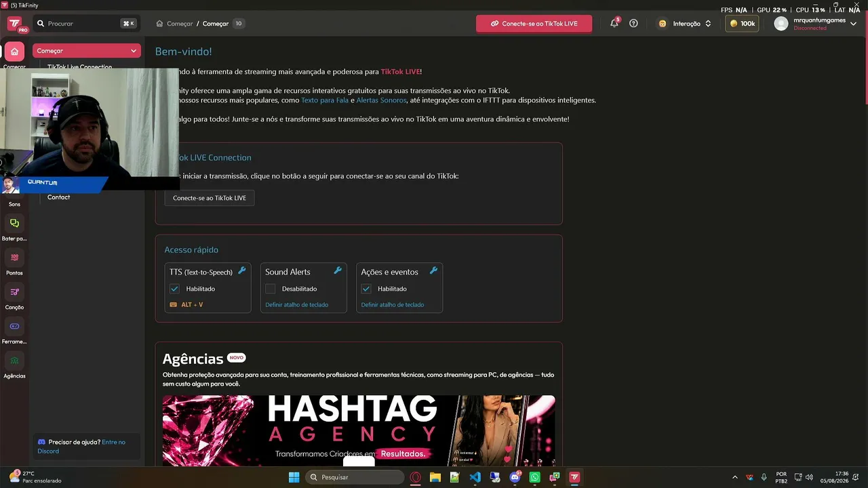Open the taskbar weather widget
This screenshot has height=488, width=868.
(34, 477)
